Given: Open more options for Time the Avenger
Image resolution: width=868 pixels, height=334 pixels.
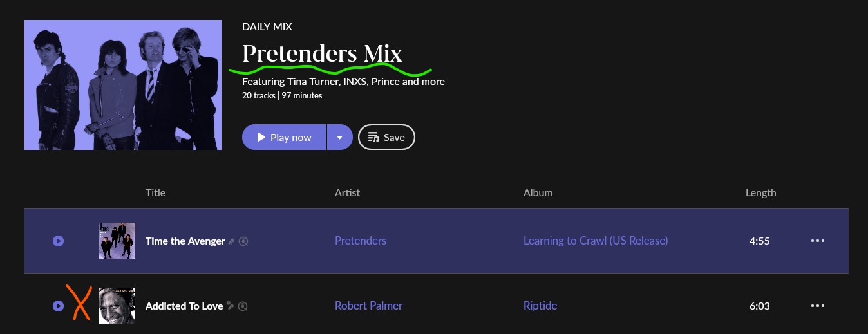Looking at the screenshot, I should pyautogui.click(x=818, y=241).
